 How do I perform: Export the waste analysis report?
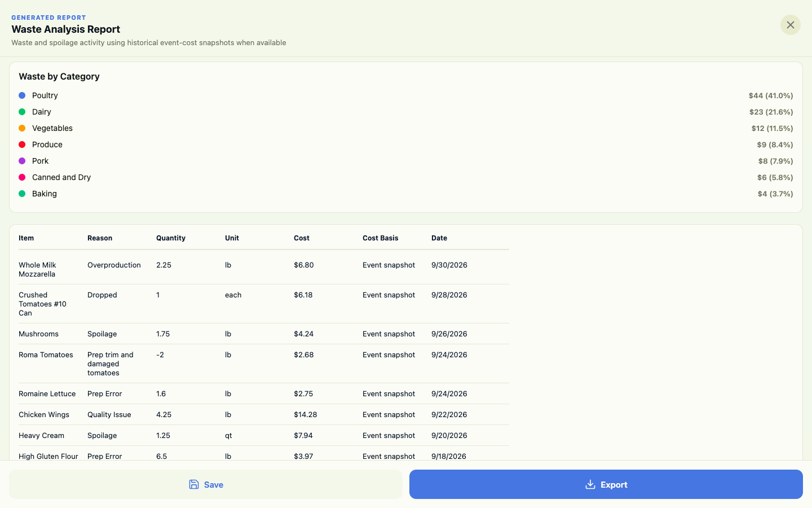pos(606,484)
